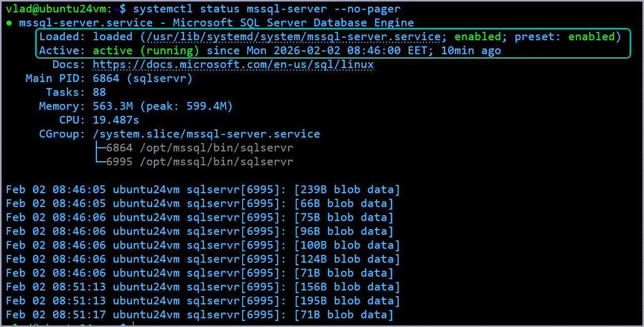
Task: Click the Tasks count 88
Action: (99, 93)
